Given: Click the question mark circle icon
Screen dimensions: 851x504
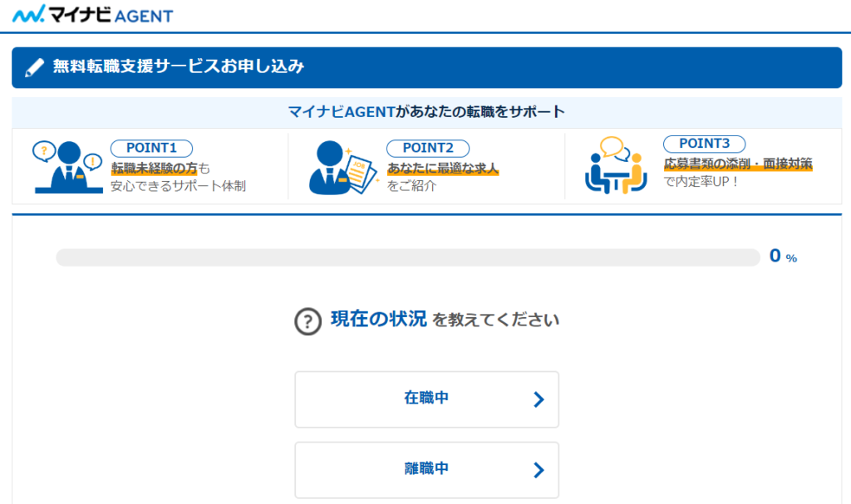Looking at the screenshot, I should click(x=307, y=321).
